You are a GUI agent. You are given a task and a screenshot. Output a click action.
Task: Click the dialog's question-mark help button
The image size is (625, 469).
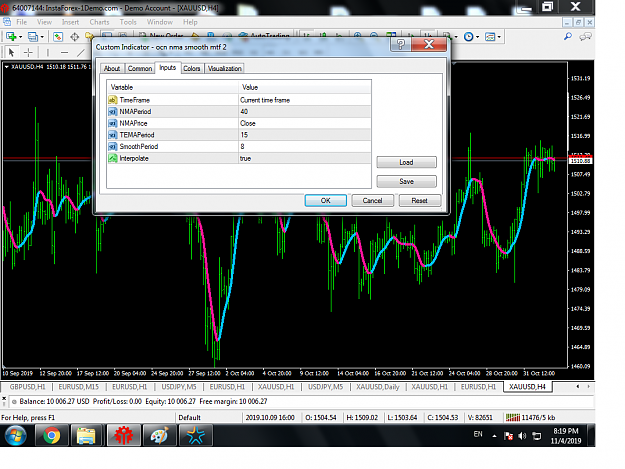(x=401, y=44)
